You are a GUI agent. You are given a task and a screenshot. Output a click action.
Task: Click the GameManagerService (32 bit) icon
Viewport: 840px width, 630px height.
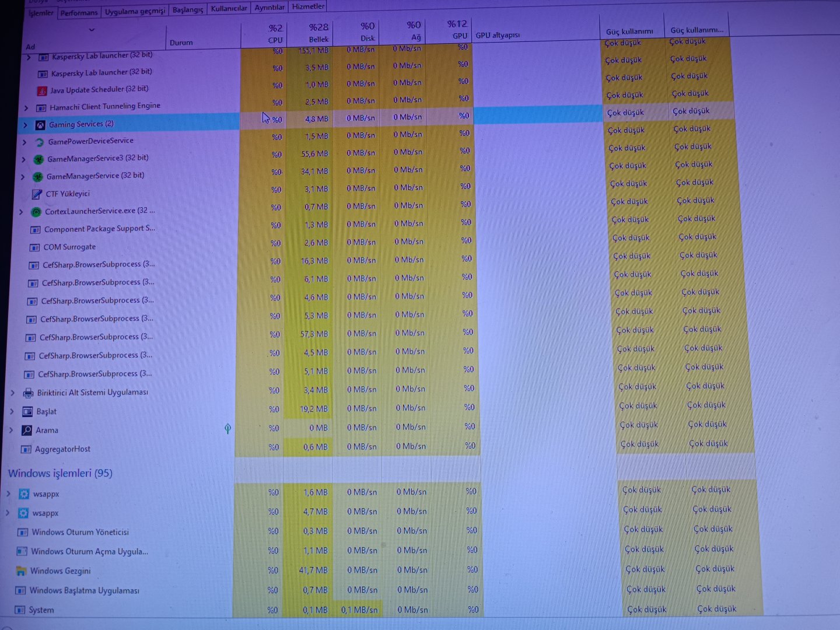38,177
